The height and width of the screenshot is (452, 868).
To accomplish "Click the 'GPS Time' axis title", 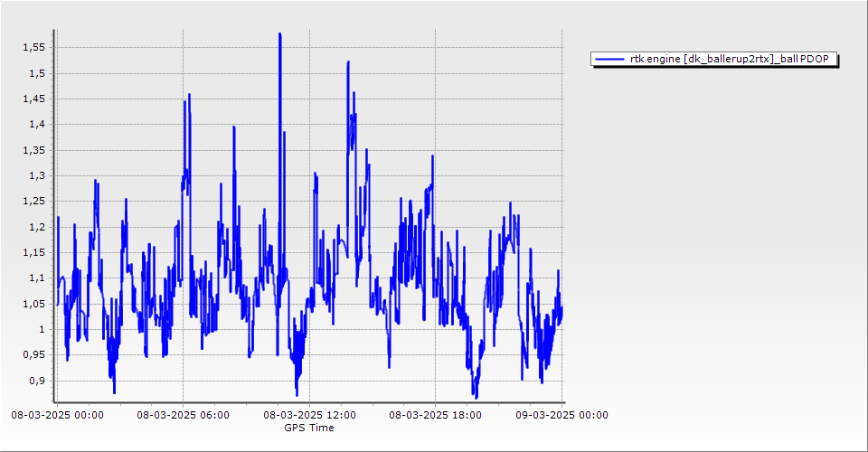I will [309, 428].
